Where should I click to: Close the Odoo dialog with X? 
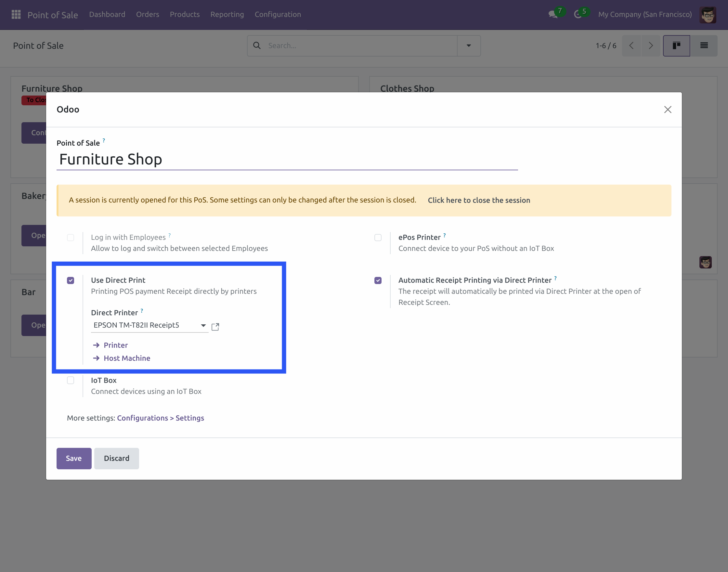click(668, 110)
